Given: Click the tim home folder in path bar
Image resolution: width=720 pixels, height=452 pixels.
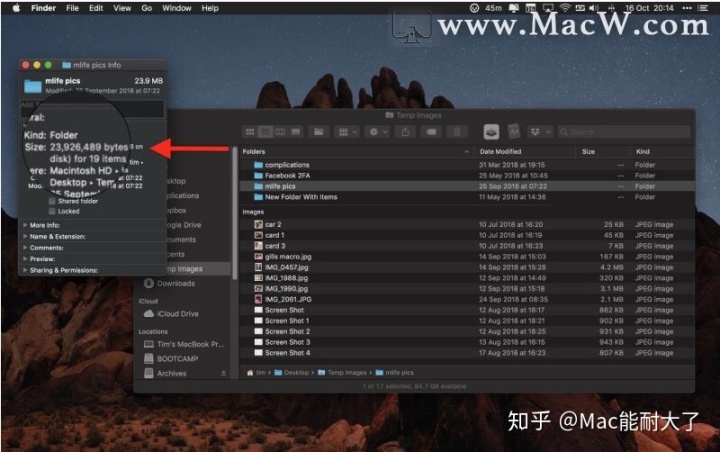Looking at the screenshot, I should [x=256, y=373].
